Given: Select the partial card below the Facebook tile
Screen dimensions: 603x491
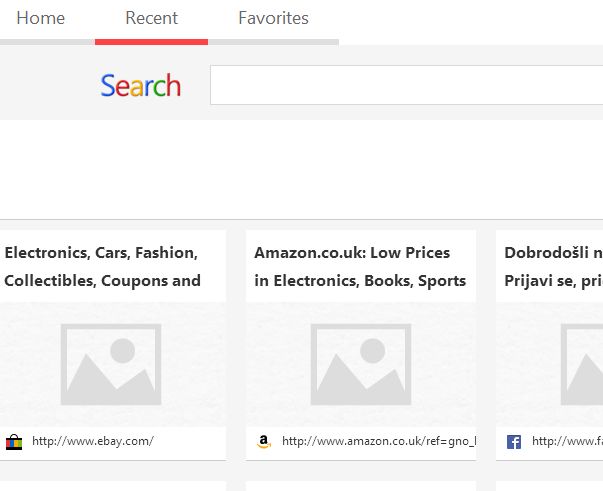Looking at the screenshot, I should click(x=550, y=486).
